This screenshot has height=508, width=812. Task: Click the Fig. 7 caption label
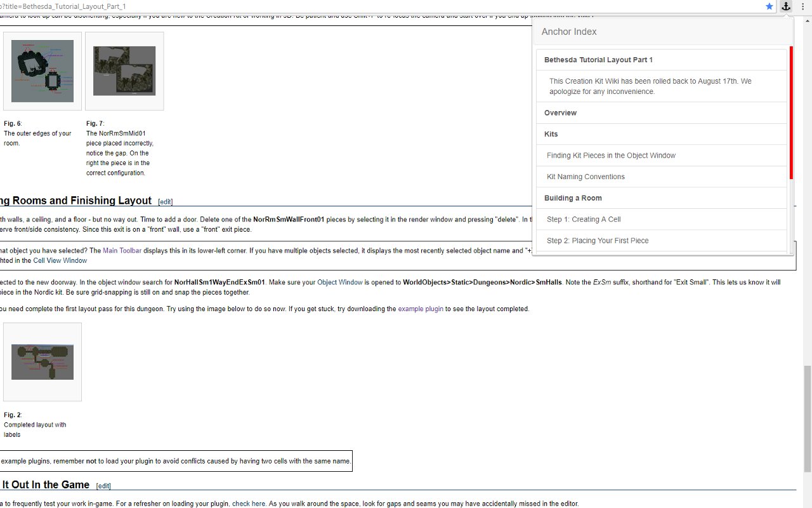[95, 123]
